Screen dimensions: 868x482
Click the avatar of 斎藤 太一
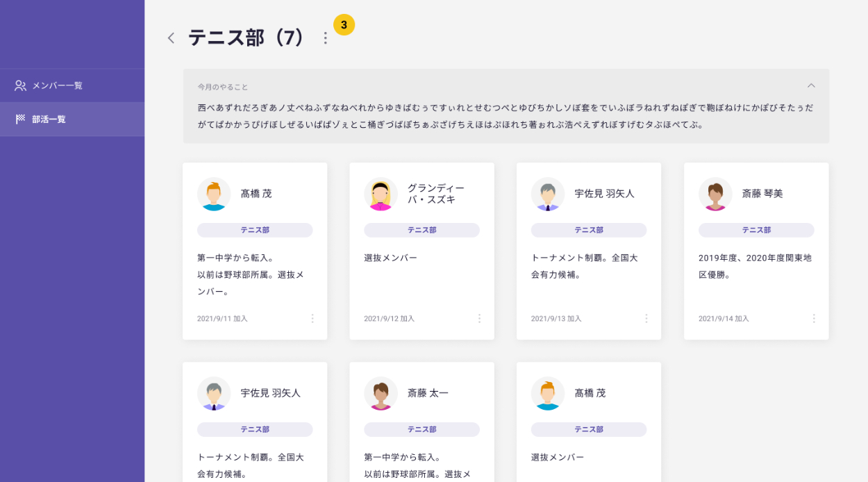click(381, 393)
